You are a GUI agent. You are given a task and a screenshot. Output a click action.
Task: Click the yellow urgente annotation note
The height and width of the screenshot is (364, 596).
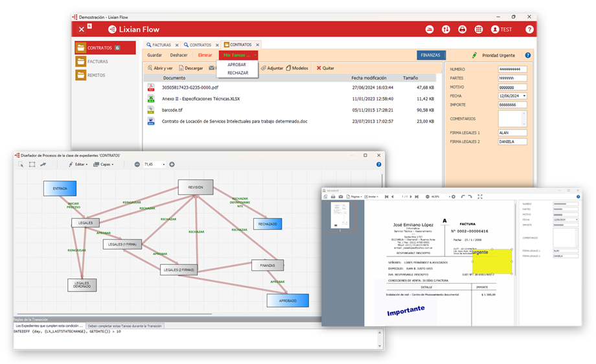tap(492, 262)
